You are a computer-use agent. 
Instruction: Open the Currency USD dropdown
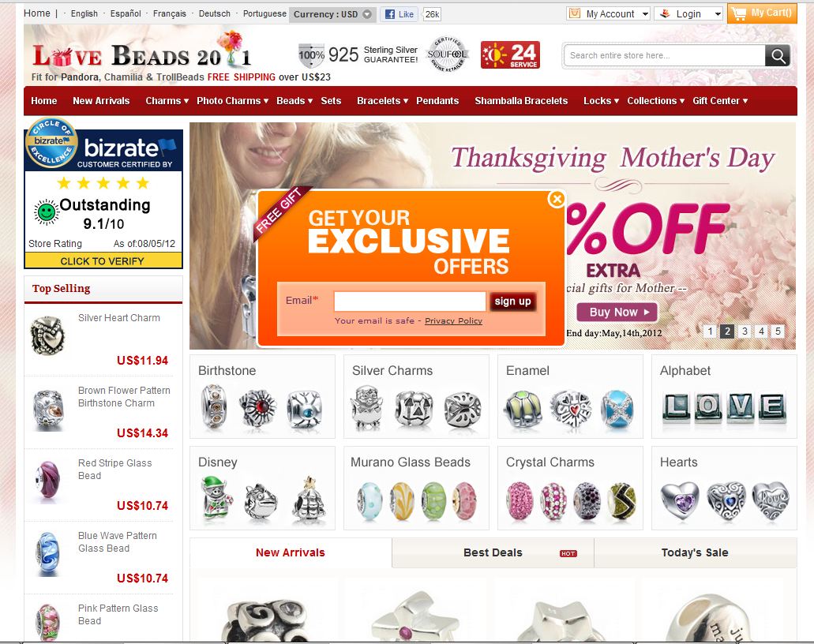point(332,14)
